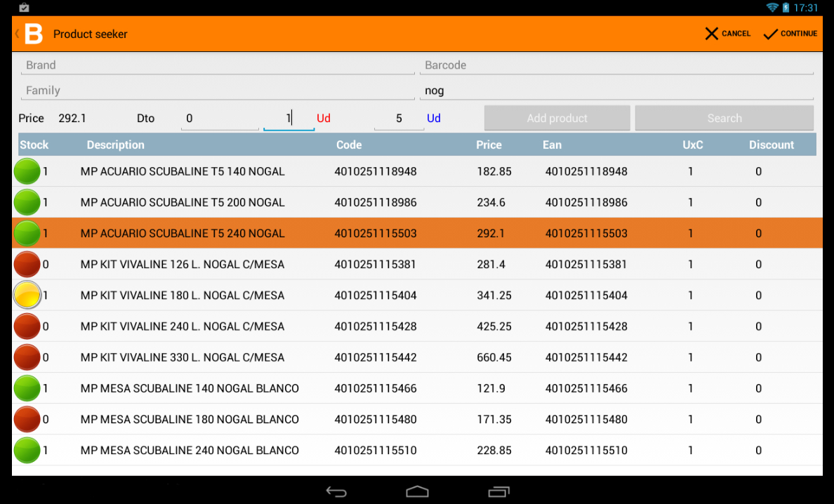Tap the orange B app logo

click(34, 34)
